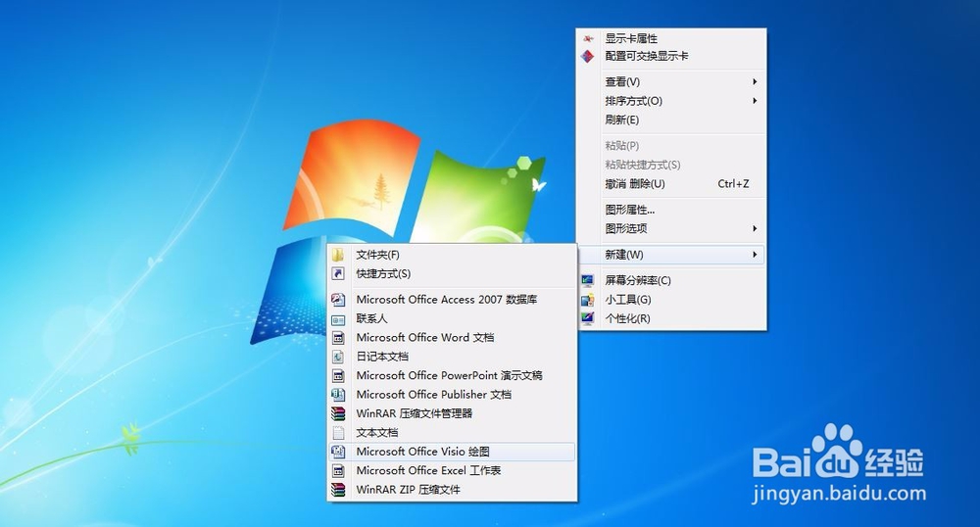Choose 日记本文档 in the New submenu

[x=452, y=357]
